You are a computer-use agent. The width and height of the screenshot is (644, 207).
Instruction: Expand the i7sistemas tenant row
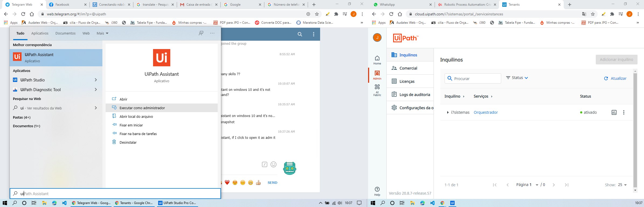[x=448, y=112]
